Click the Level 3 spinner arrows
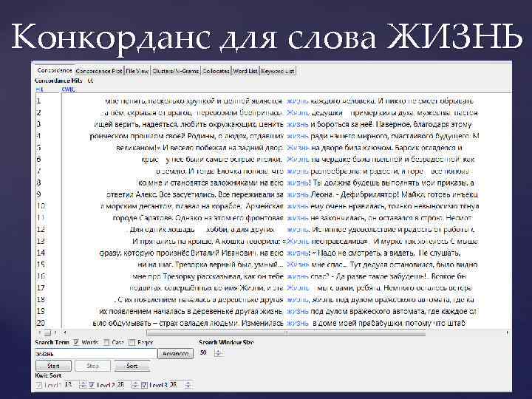 point(187,385)
